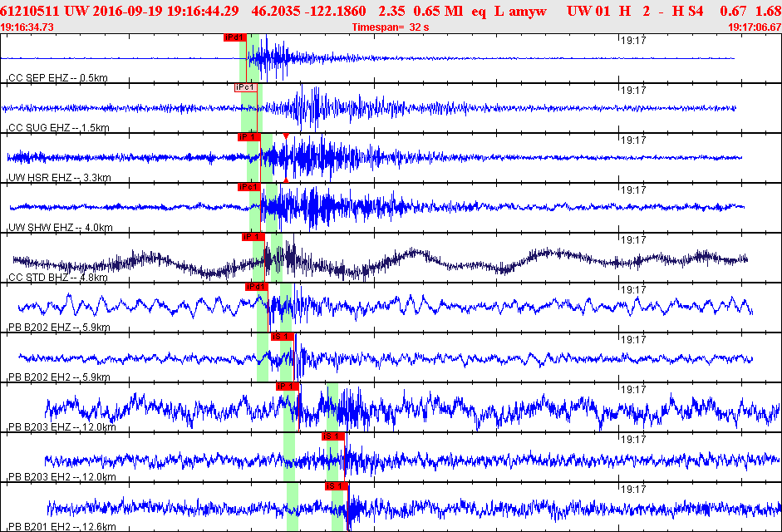Click depth value '2.35' in header
Screen dimensions: 782x532
391,11
